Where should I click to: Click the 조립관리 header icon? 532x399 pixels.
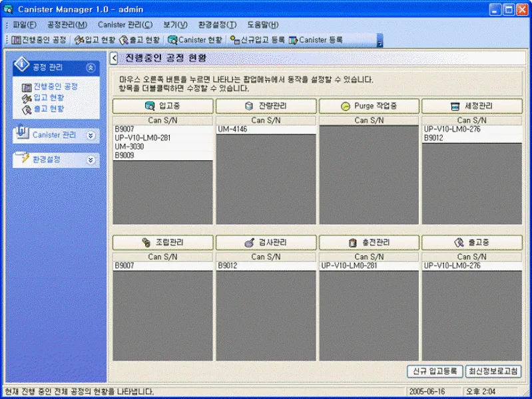pyautogui.click(x=146, y=242)
